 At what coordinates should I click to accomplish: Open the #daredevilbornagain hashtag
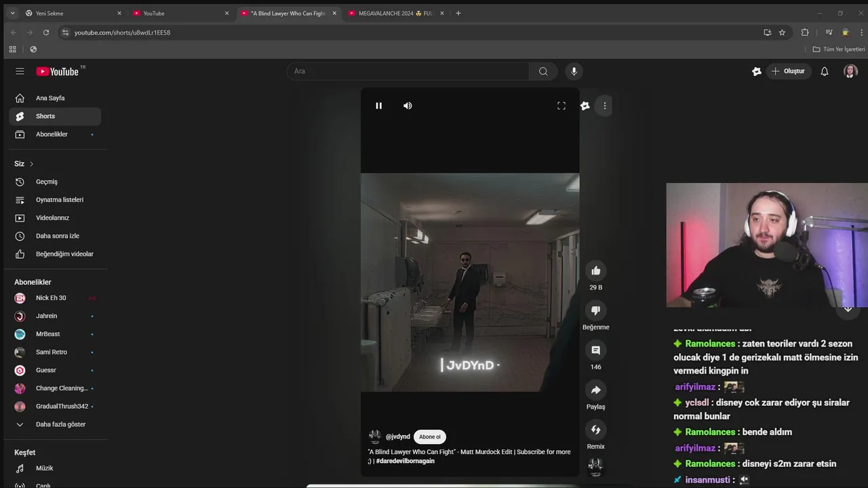click(x=406, y=461)
